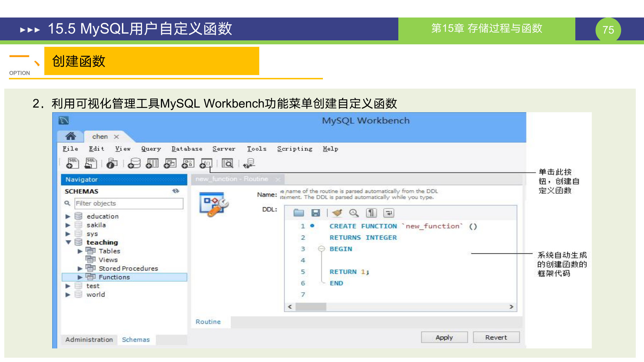Open the Server menu
The height and width of the screenshot is (362, 644).
(224, 149)
